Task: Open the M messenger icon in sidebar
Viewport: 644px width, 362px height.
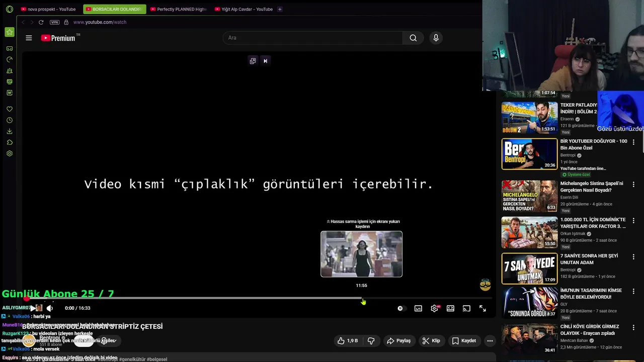Action: 9,93
